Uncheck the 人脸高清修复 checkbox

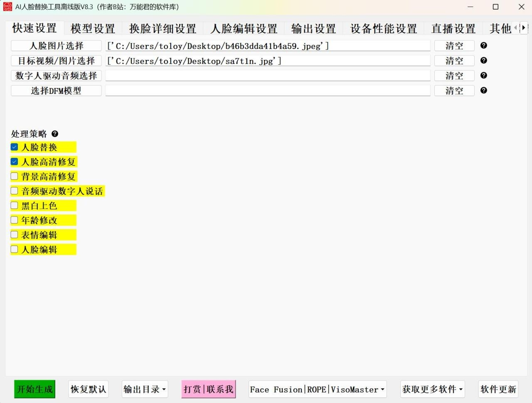[x=14, y=161]
